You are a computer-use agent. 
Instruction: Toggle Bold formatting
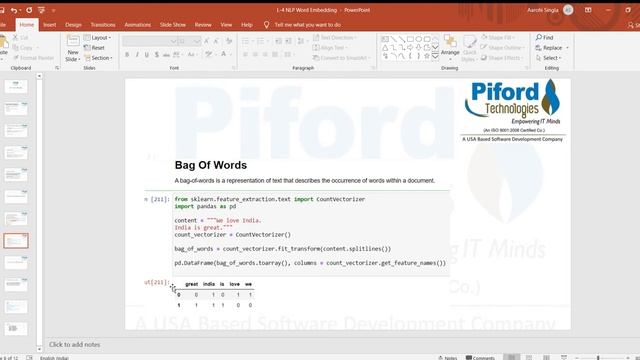click(x=127, y=55)
